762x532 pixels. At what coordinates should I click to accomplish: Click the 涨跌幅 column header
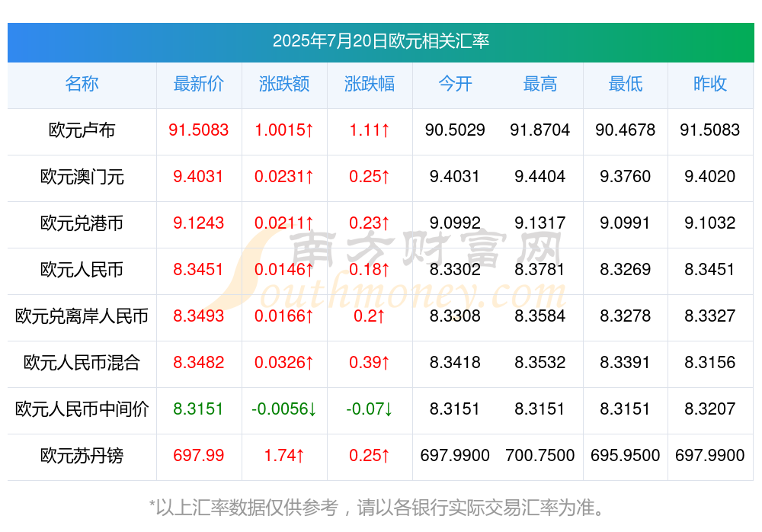pyautogui.click(x=370, y=84)
